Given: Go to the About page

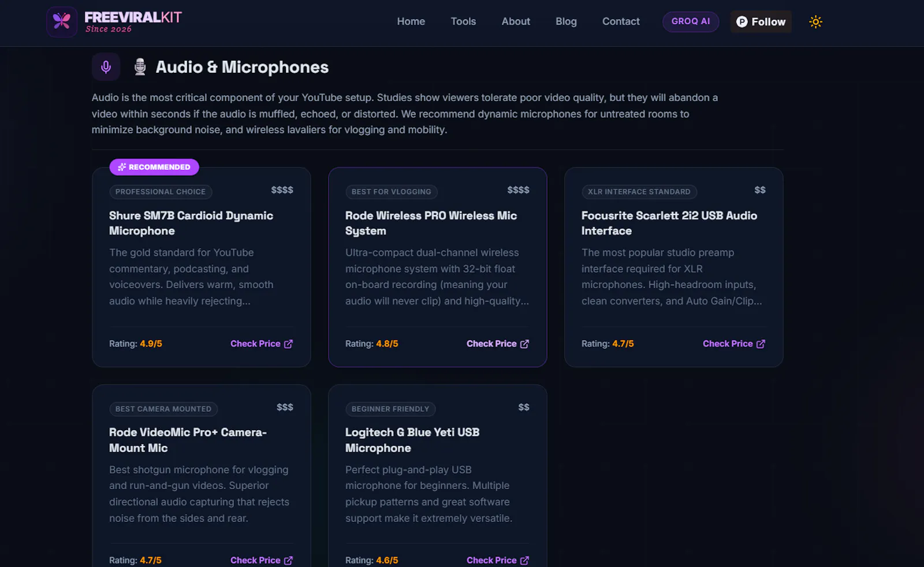Looking at the screenshot, I should tap(516, 21).
